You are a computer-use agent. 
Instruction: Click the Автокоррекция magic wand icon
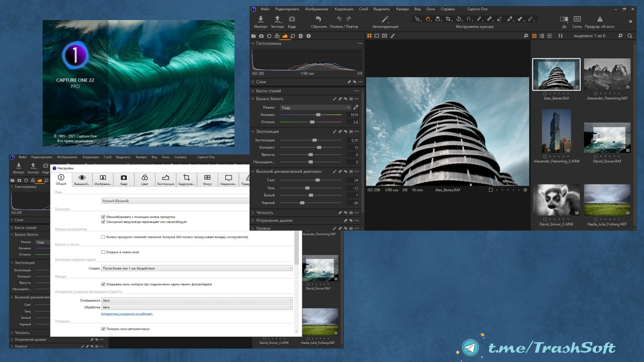385,19
